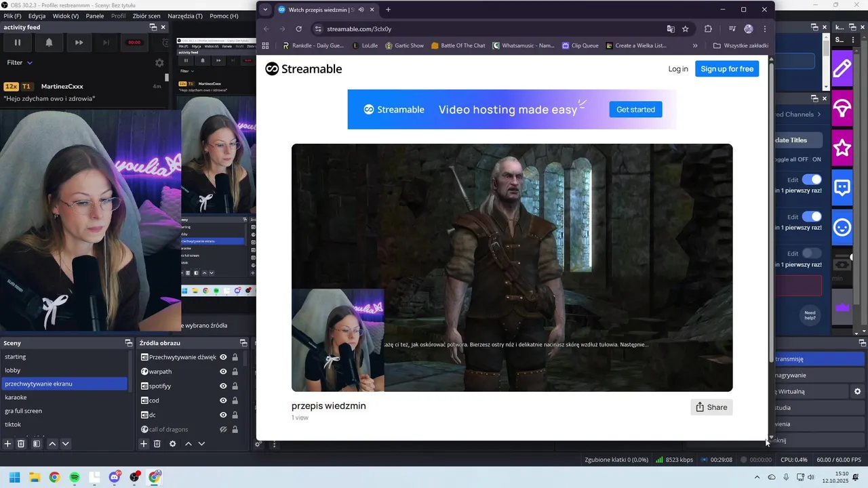
Task: Hide the cod source
Action: 223,401
